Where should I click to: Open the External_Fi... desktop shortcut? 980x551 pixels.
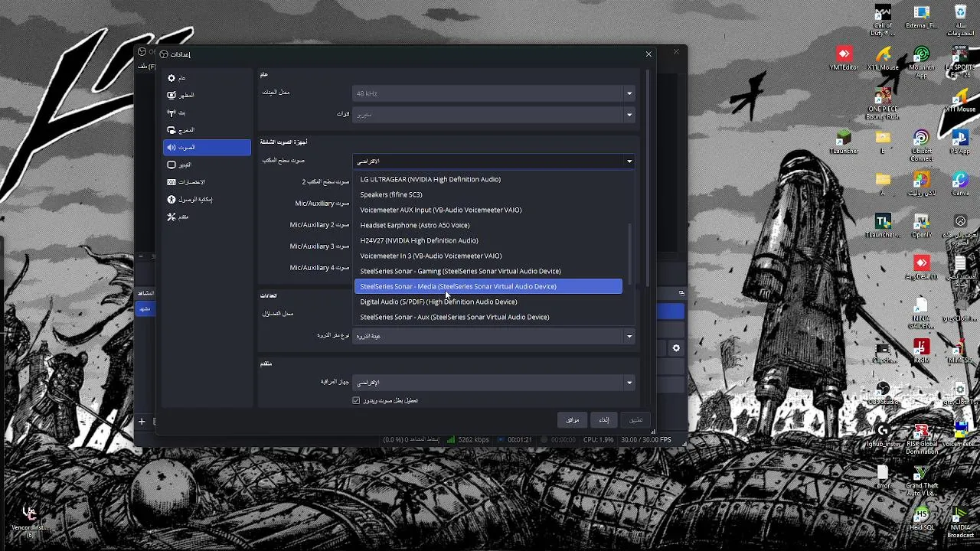click(921, 17)
